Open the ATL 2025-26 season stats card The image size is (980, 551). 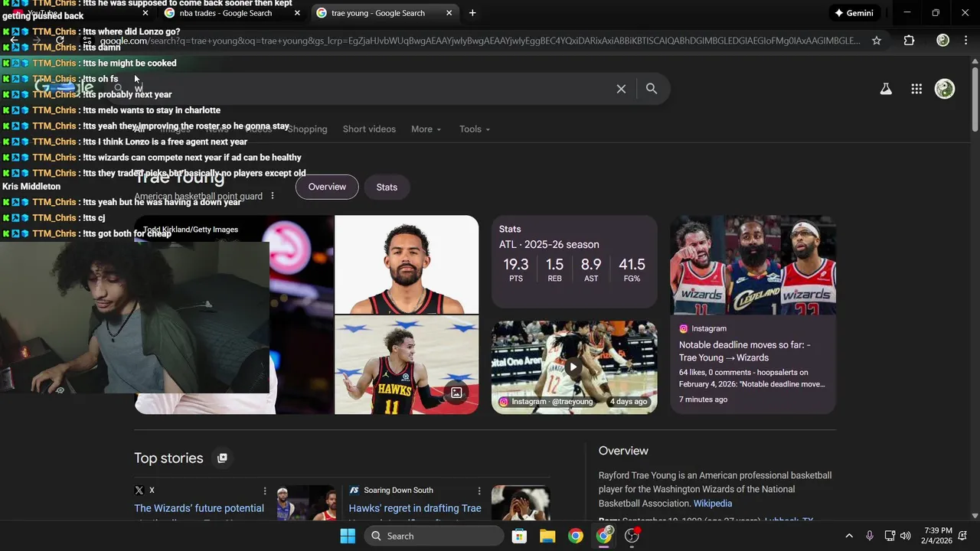click(574, 261)
